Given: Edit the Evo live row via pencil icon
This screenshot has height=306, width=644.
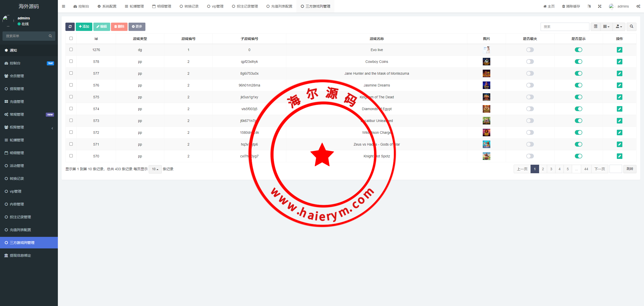Looking at the screenshot, I should tap(620, 50).
